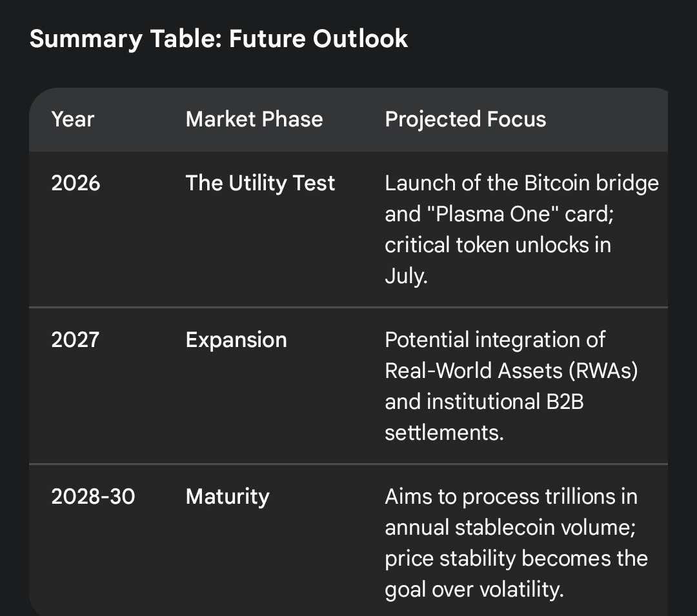Click the 2026 year cell

point(76,183)
